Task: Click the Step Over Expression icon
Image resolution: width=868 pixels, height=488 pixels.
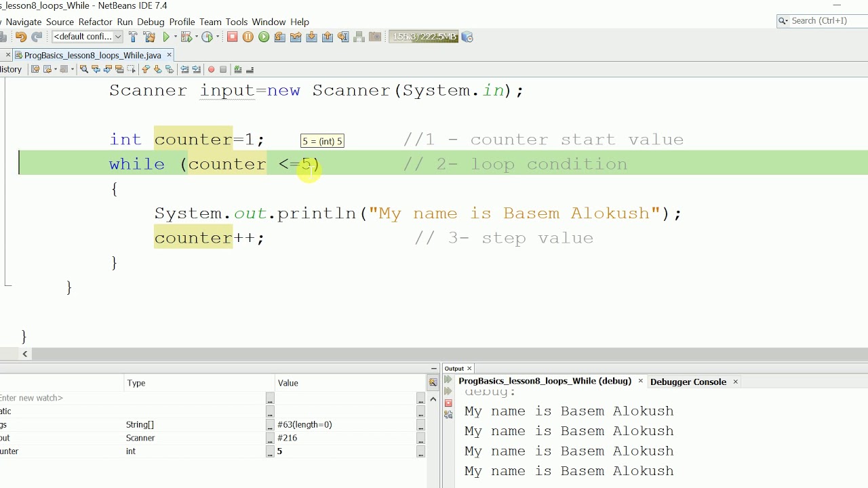Action: pos(296,37)
